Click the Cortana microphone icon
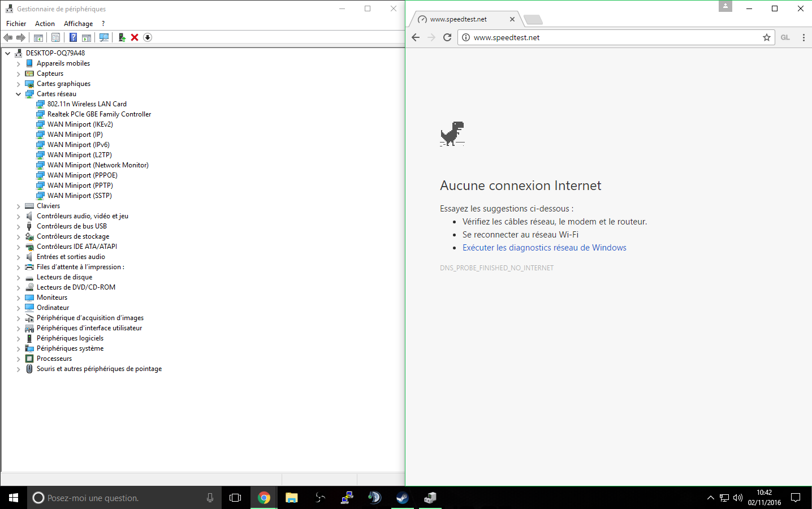 (210, 498)
